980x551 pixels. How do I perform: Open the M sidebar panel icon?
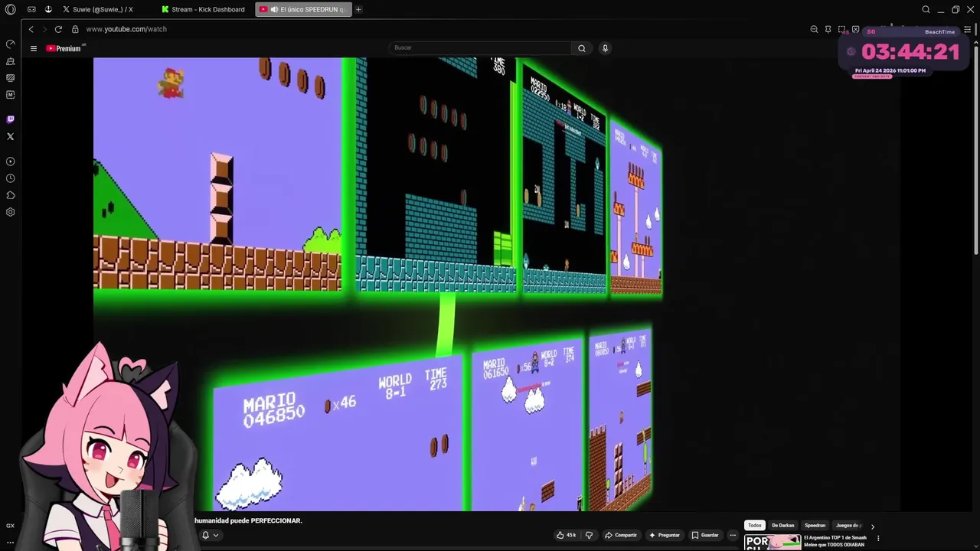[x=10, y=95]
